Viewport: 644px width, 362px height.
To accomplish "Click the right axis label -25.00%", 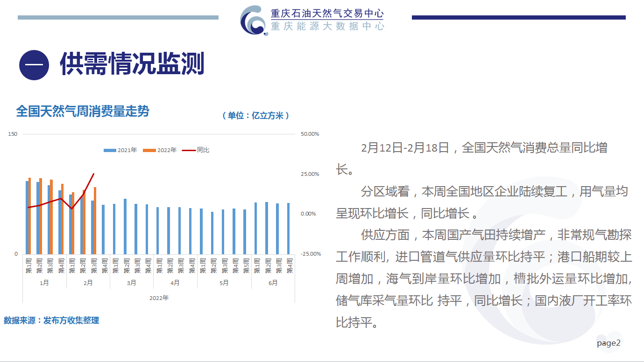I will 311,254.
